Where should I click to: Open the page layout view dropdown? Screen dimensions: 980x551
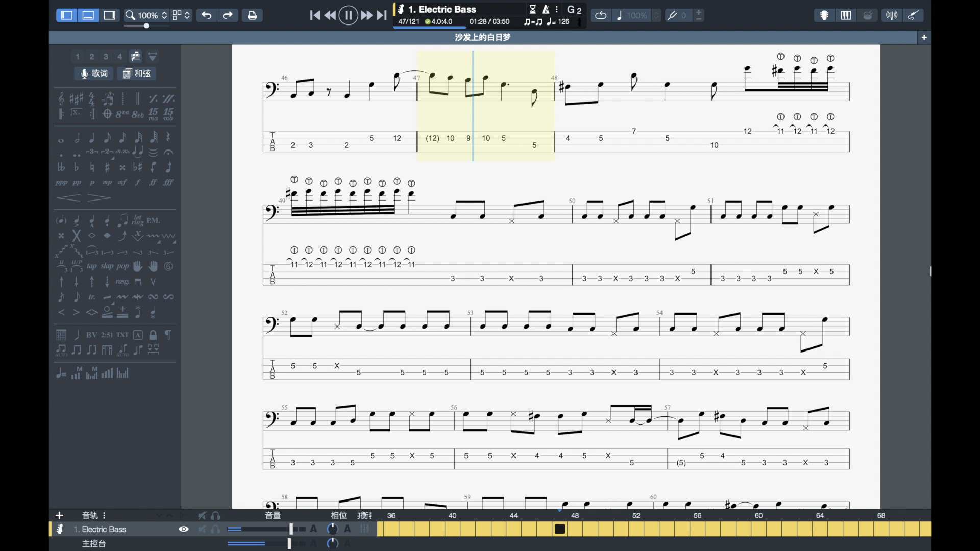point(181,15)
